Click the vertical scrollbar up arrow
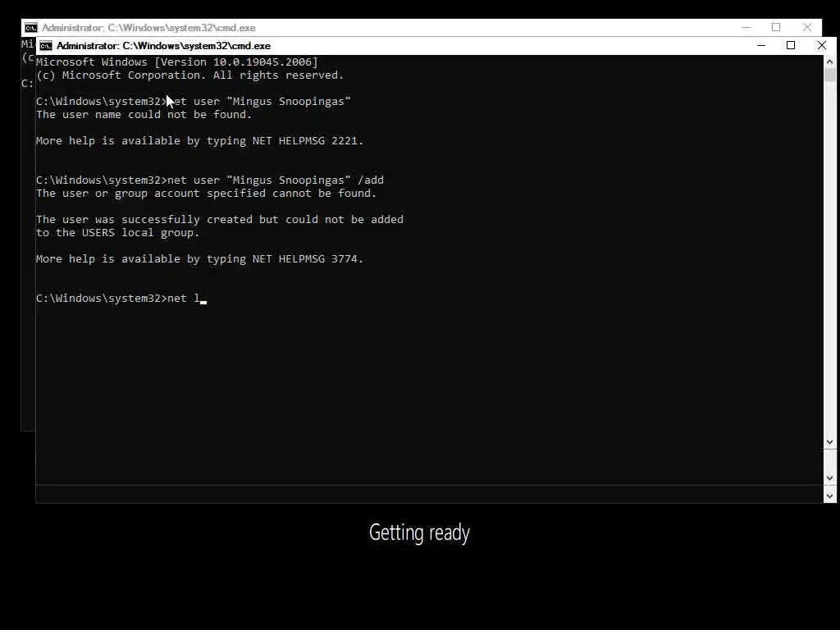The height and width of the screenshot is (630, 840). point(830,62)
